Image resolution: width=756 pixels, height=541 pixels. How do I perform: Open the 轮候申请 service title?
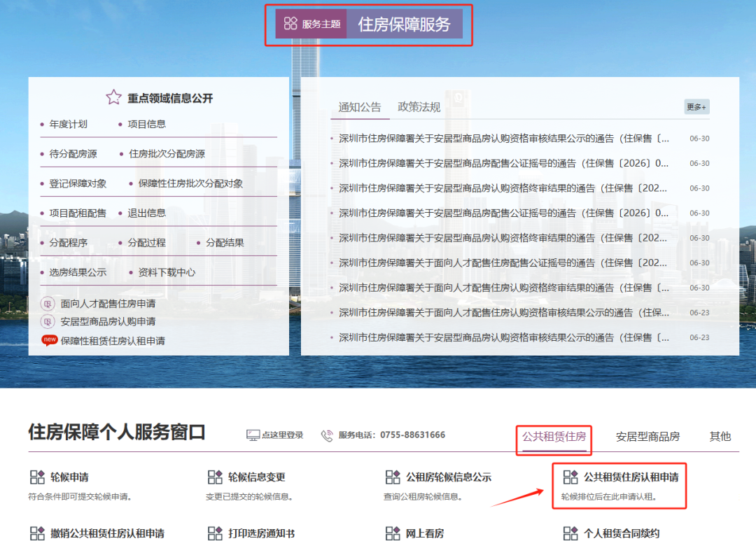coord(69,477)
